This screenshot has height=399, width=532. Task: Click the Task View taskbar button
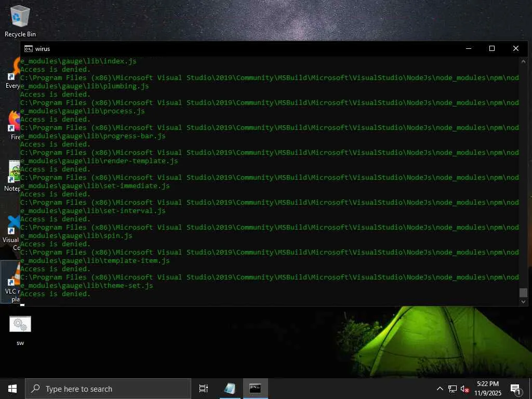[x=203, y=389]
